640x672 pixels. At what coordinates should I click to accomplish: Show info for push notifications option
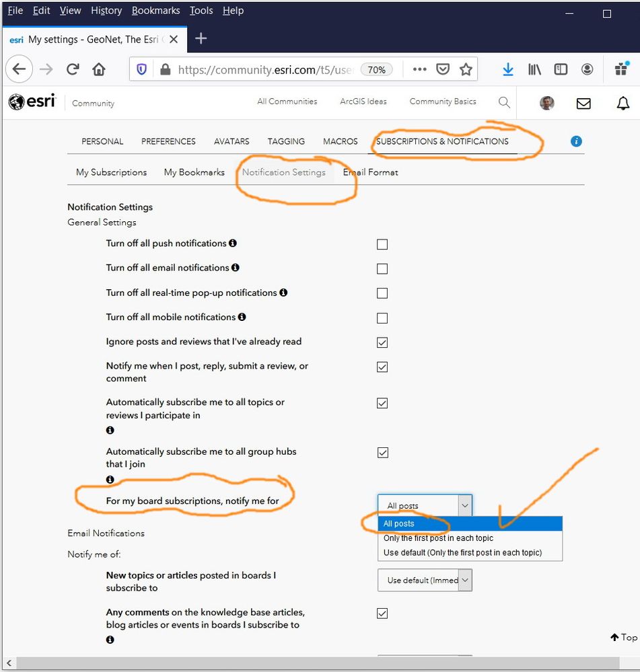(x=233, y=243)
